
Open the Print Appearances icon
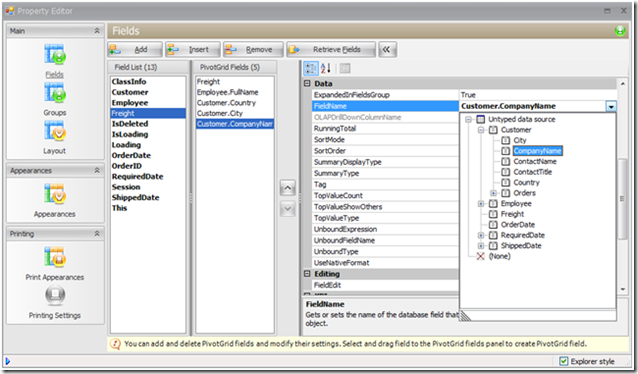click(55, 257)
